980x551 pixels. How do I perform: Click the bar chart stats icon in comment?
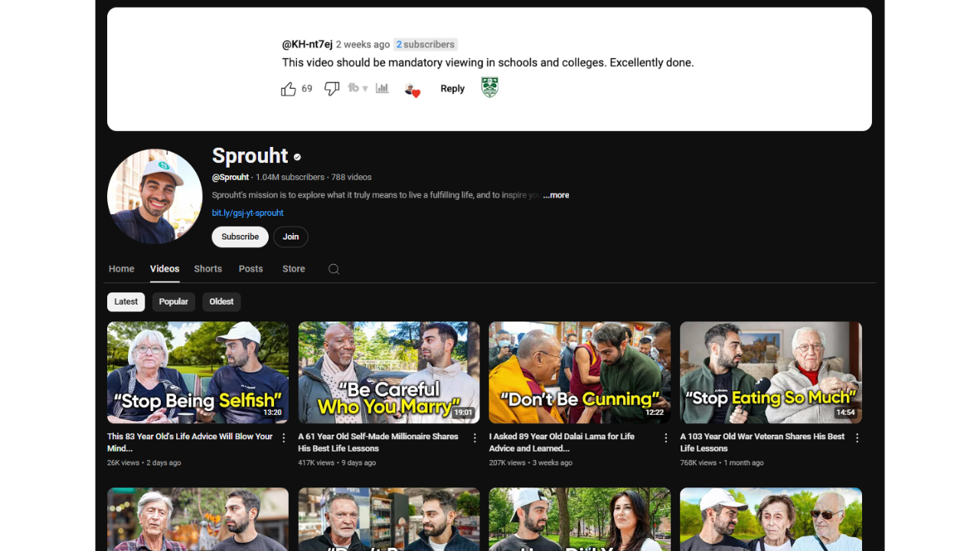click(x=382, y=88)
